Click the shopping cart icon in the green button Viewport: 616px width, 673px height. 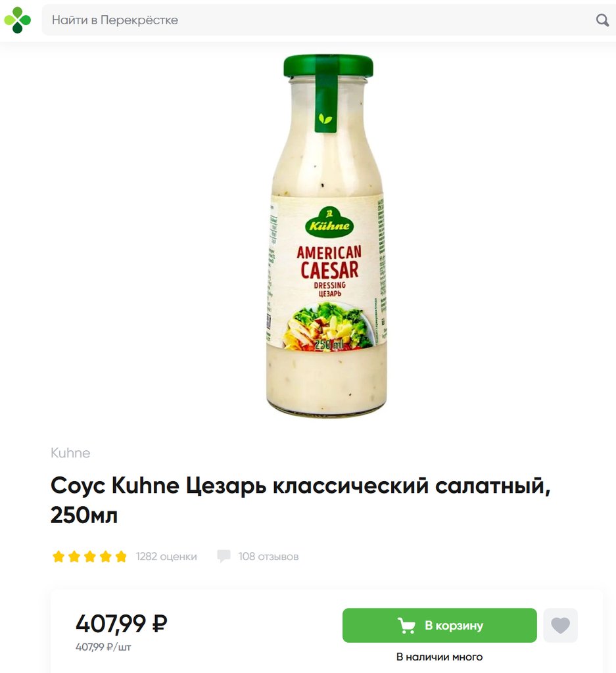[406, 626]
